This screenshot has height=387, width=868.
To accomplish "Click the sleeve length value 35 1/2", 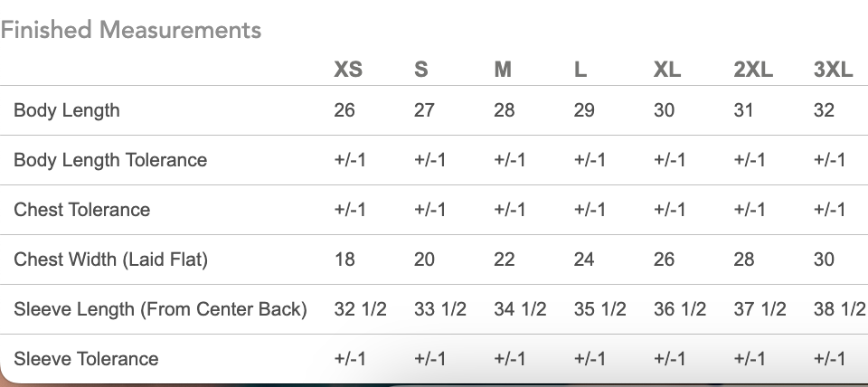I will click(x=599, y=309).
